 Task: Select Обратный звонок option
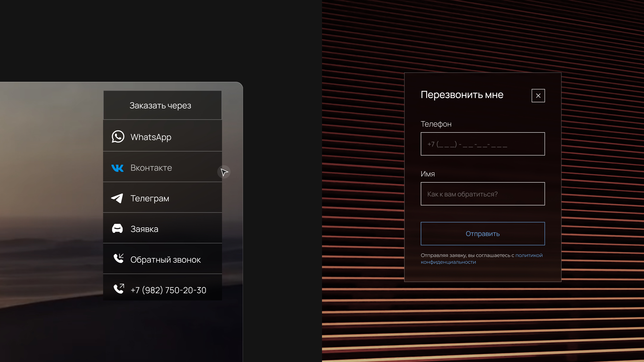(166, 260)
